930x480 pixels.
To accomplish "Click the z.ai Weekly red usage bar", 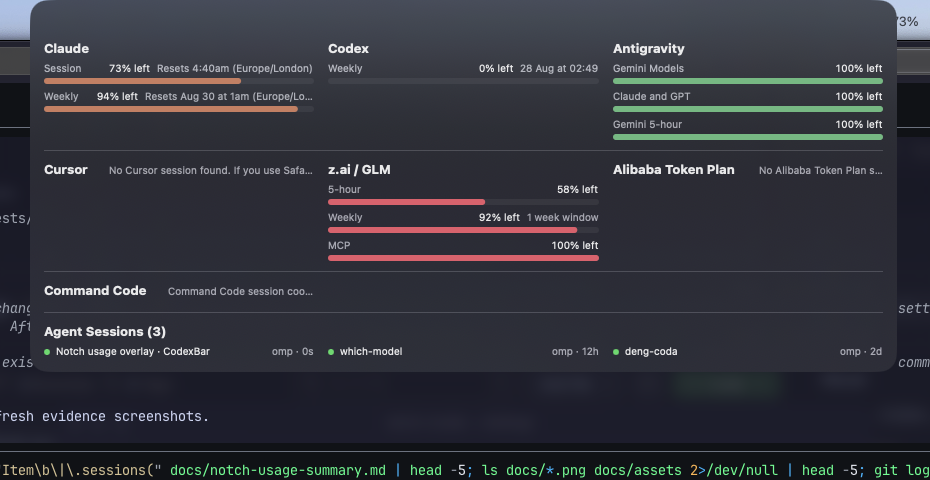I will point(463,230).
